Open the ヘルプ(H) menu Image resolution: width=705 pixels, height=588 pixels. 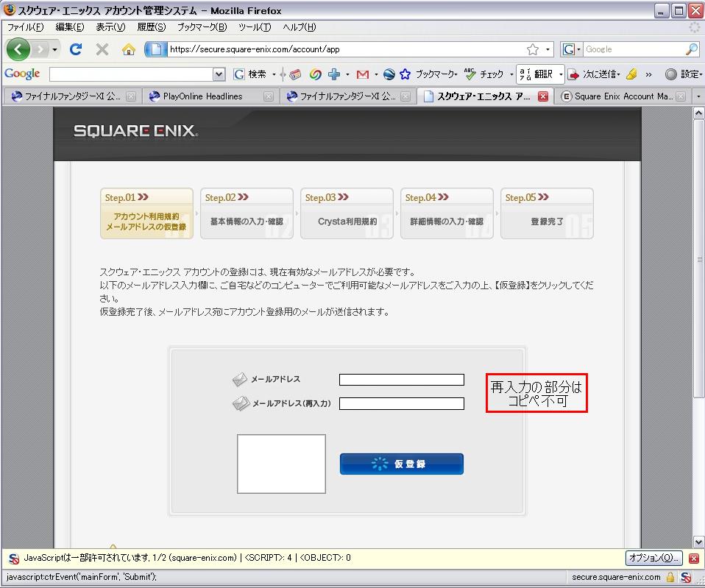pyautogui.click(x=300, y=27)
